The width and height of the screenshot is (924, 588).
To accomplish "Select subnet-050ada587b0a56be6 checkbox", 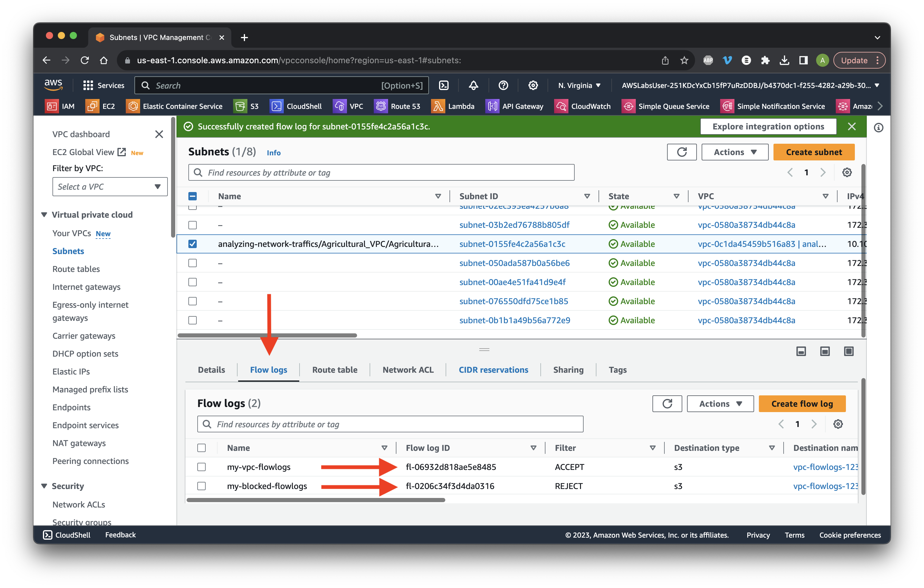I will click(193, 263).
